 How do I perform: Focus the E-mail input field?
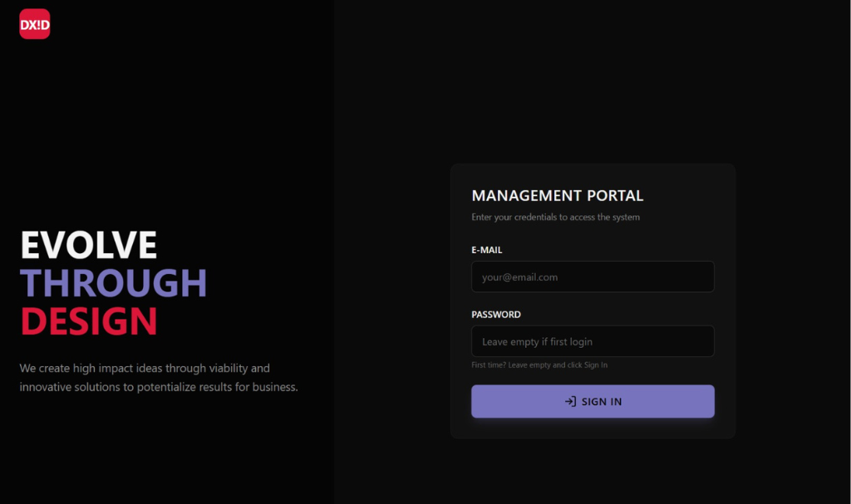click(x=593, y=277)
